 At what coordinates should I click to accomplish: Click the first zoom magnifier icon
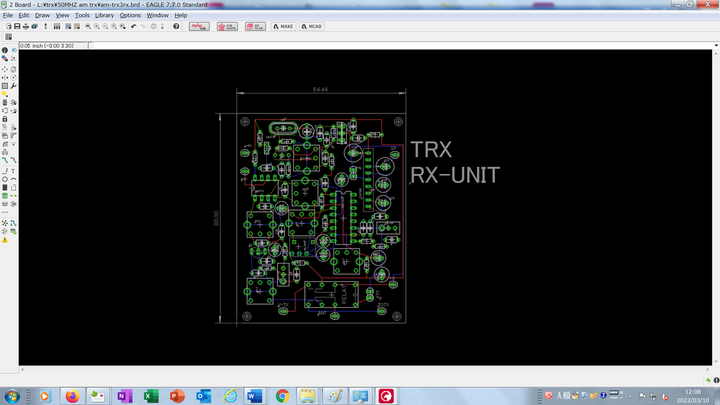click(89, 26)
